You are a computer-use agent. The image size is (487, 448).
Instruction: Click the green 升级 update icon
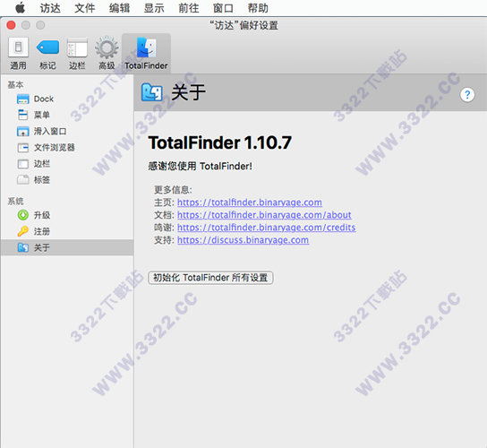pos(23,215)
